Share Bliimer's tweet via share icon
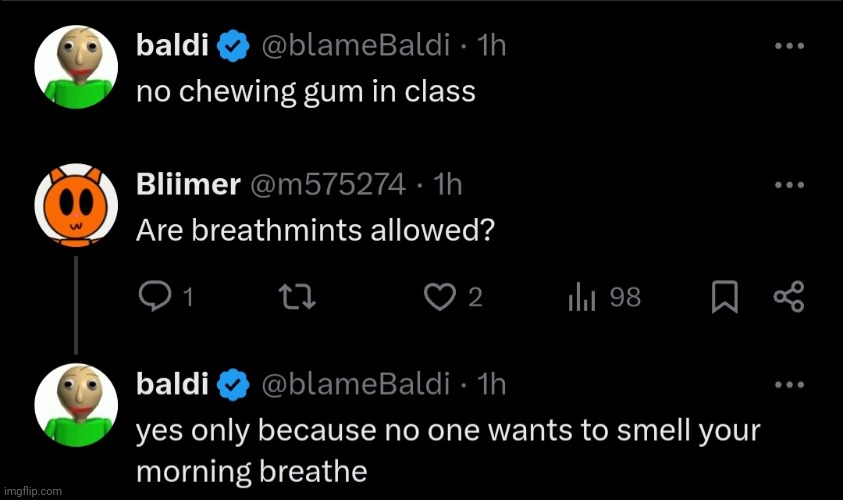 tap(789, 297)
